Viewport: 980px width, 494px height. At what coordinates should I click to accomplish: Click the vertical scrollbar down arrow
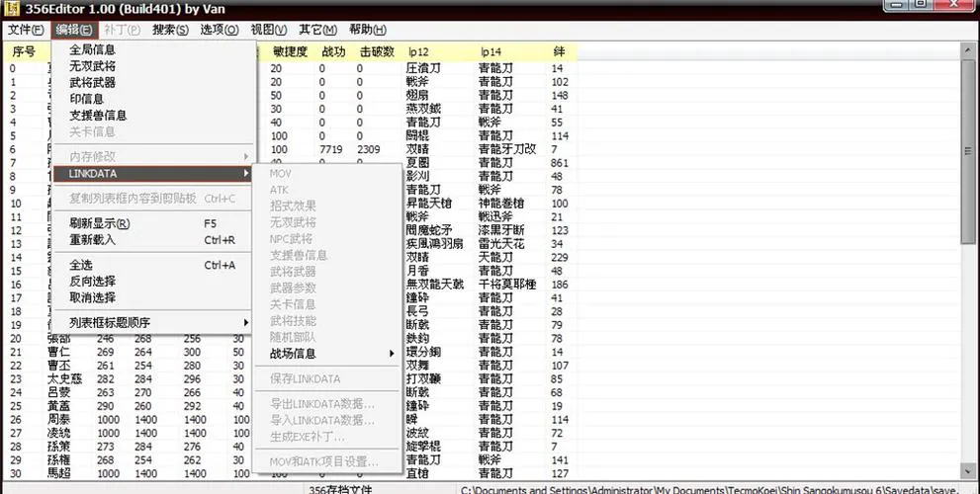[968, 473]
